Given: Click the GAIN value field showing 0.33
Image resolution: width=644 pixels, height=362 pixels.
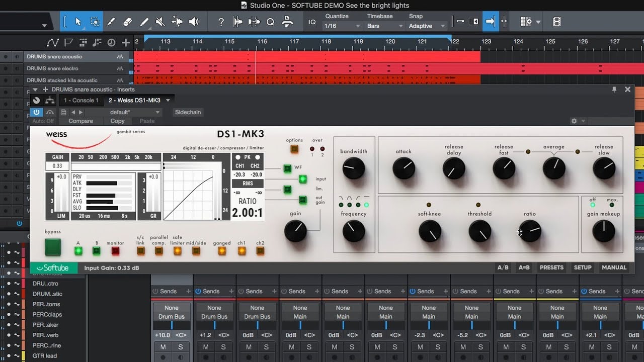Looking at the screenshot, I should pyautogui.click(x=57, y=166).
